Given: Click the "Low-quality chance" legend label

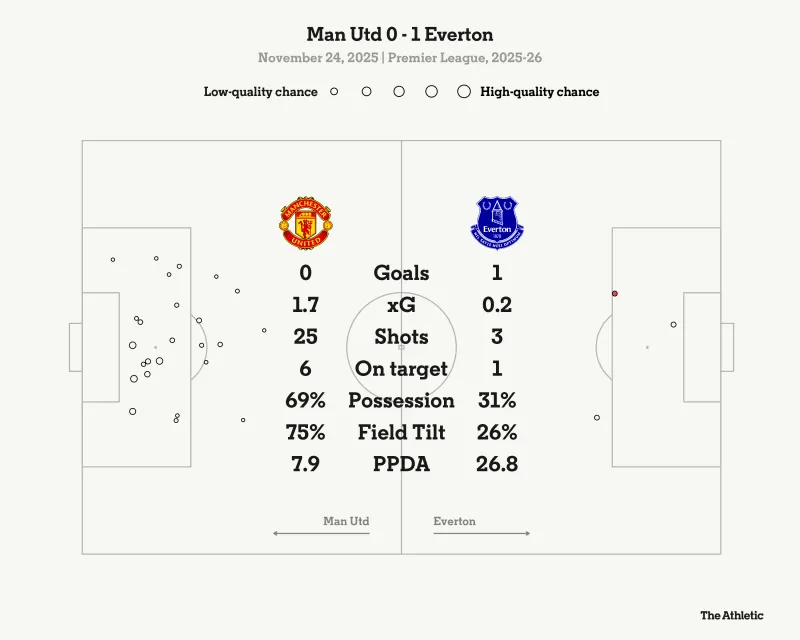Looking at the screenshot, I should 261,92.
